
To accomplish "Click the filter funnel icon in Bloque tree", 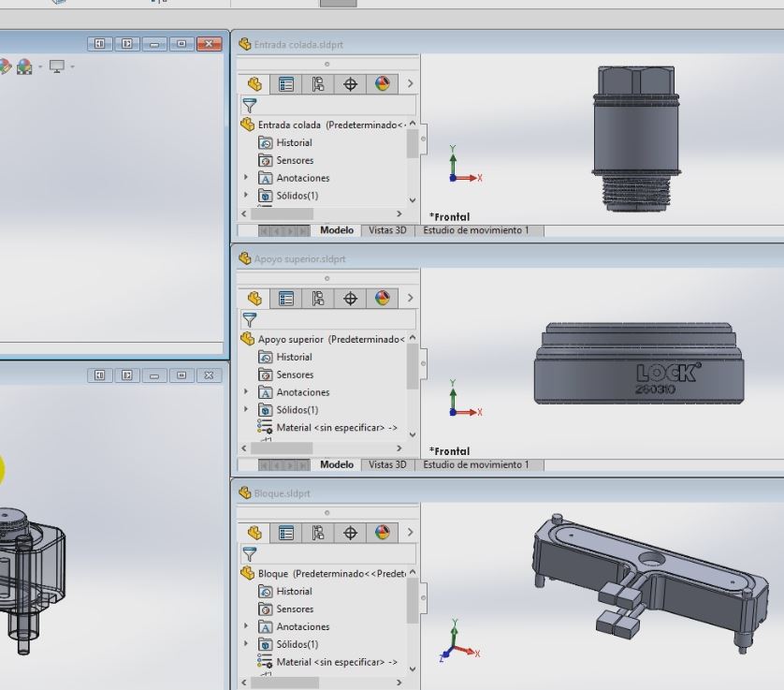I will [x=249, y=554].
